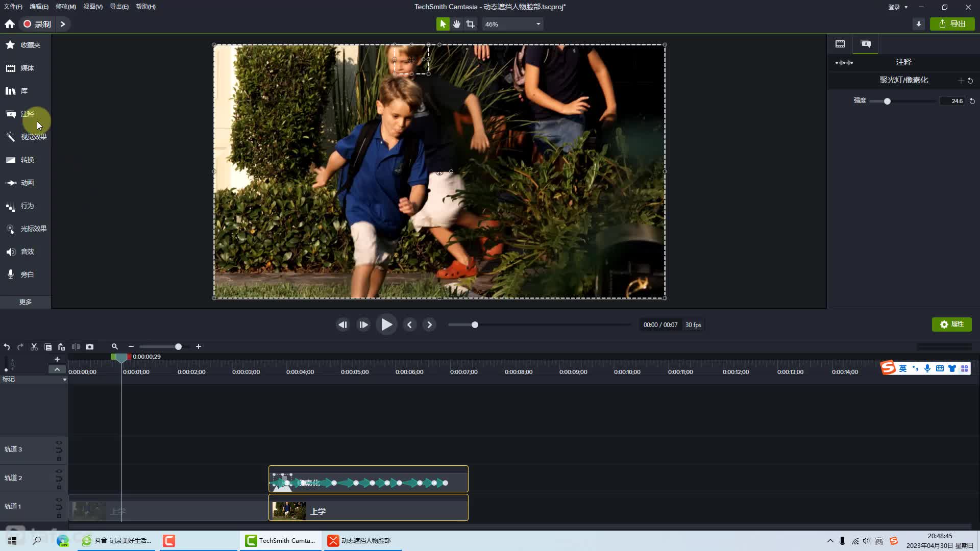This screenshot has height=551, width=980.
Task: Toggle 轨道 2 visibility eye icon
Action: tap(59, 471)
